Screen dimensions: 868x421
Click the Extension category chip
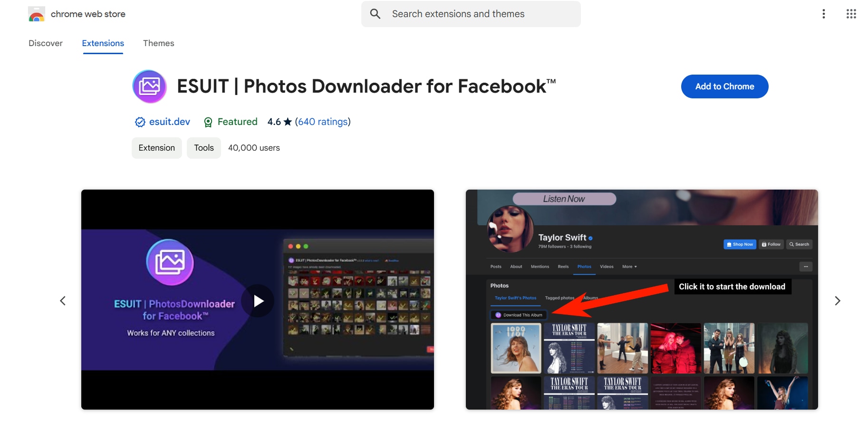157,148
